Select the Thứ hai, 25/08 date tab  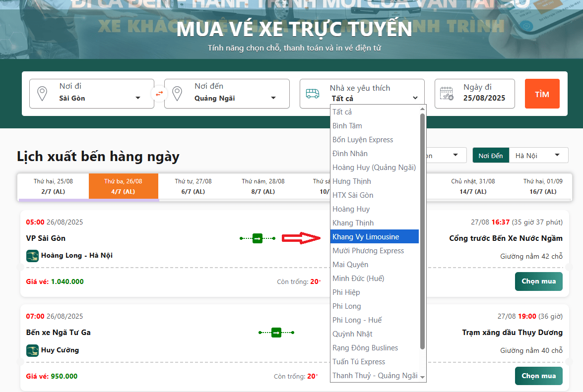(x=53, y=186)
